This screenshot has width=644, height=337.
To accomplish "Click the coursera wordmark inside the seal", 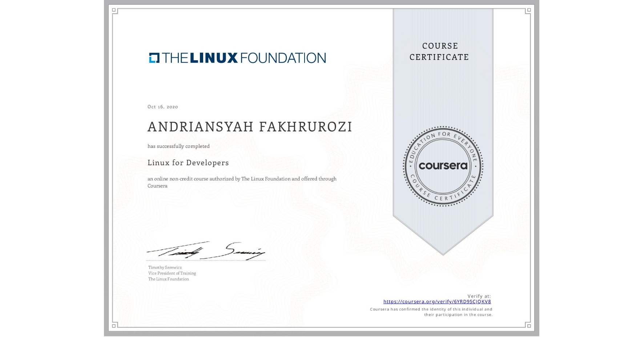I will click(443, 166).
